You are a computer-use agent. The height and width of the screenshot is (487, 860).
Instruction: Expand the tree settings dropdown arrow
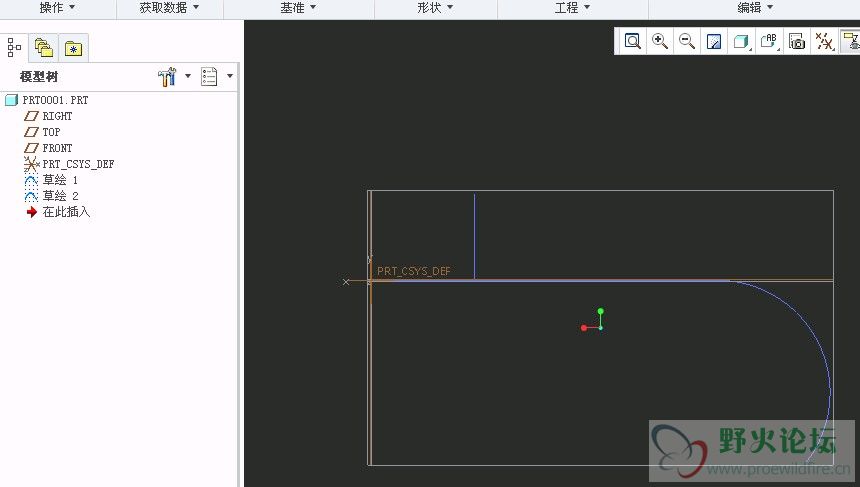tap(188, 76)
